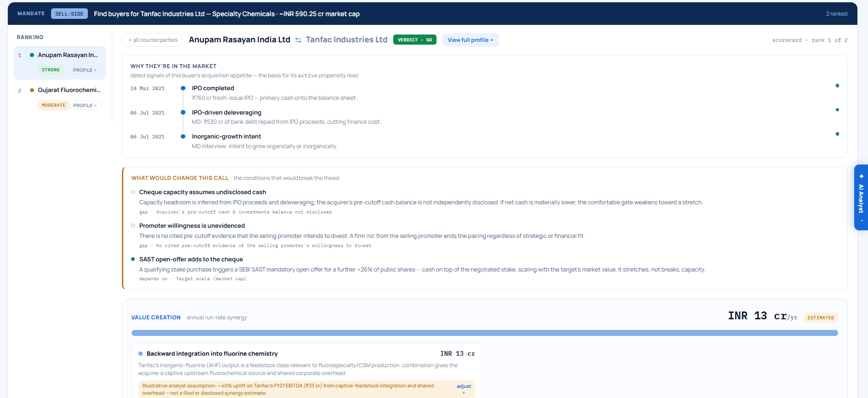The height and width of the screenshot is (398, 868).
Task: Click the 'Anupam Rasayan India Ltd' heading
Action: 240,40
